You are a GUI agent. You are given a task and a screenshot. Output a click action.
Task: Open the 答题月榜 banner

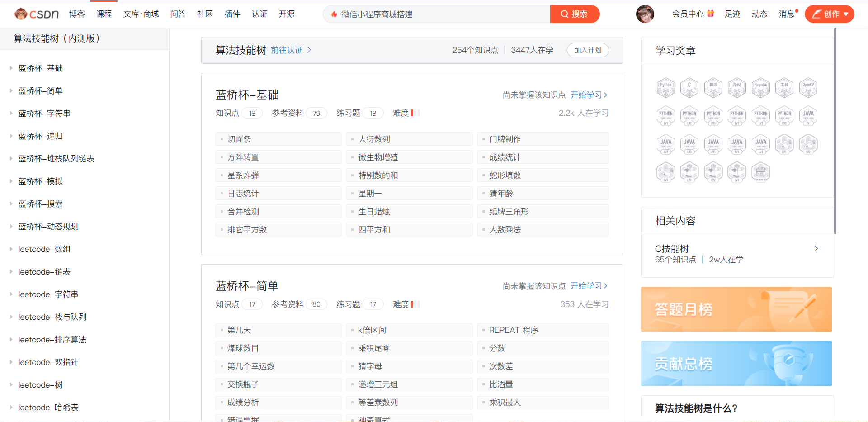point(736,309)
